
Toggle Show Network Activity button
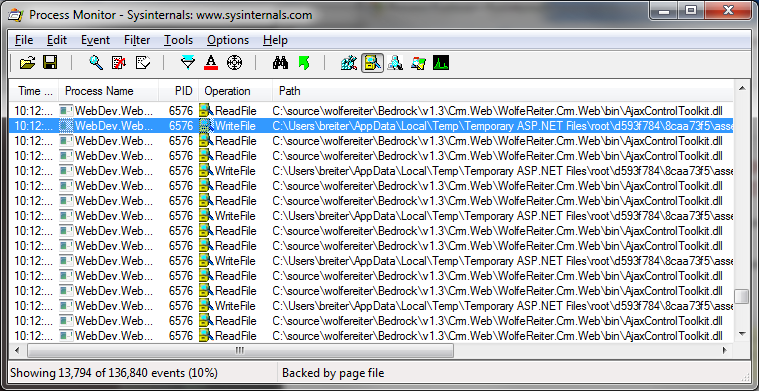coord(395,63)
